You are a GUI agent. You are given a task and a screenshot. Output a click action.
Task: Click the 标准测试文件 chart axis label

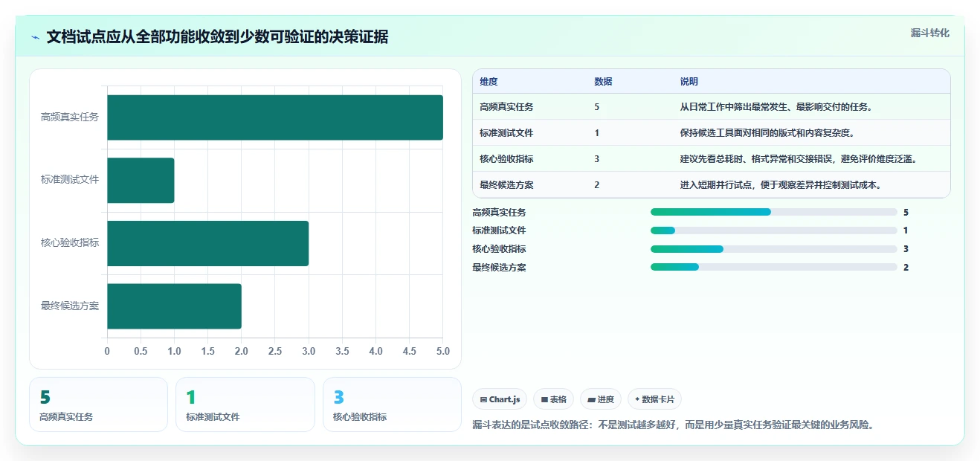(x=70, y=180)
